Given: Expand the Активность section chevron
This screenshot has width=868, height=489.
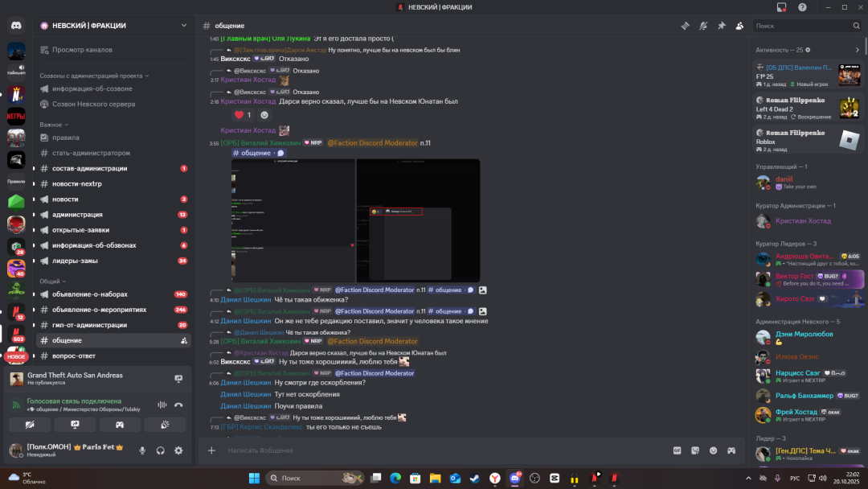Looking at the screenshot, I should point(857,50).
